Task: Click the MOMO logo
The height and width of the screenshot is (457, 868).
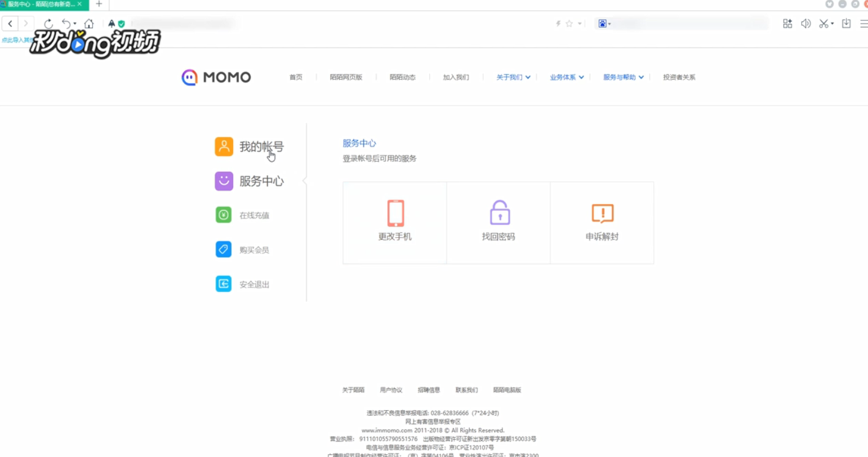Action: point(215,77)
